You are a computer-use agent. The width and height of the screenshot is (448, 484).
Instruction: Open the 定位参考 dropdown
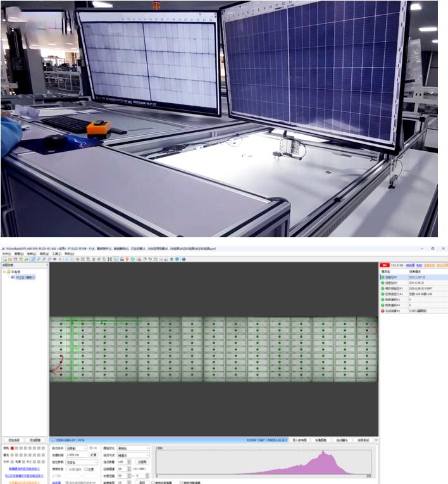pos(82,462)
